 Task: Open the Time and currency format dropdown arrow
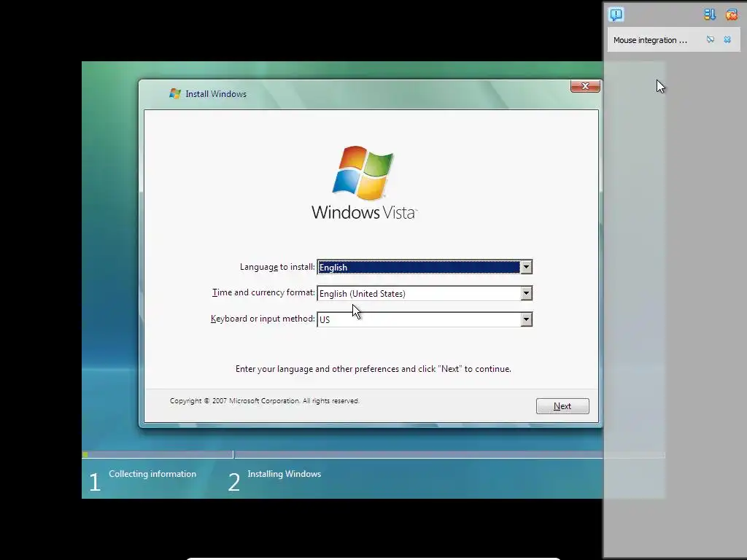(526, 293)
